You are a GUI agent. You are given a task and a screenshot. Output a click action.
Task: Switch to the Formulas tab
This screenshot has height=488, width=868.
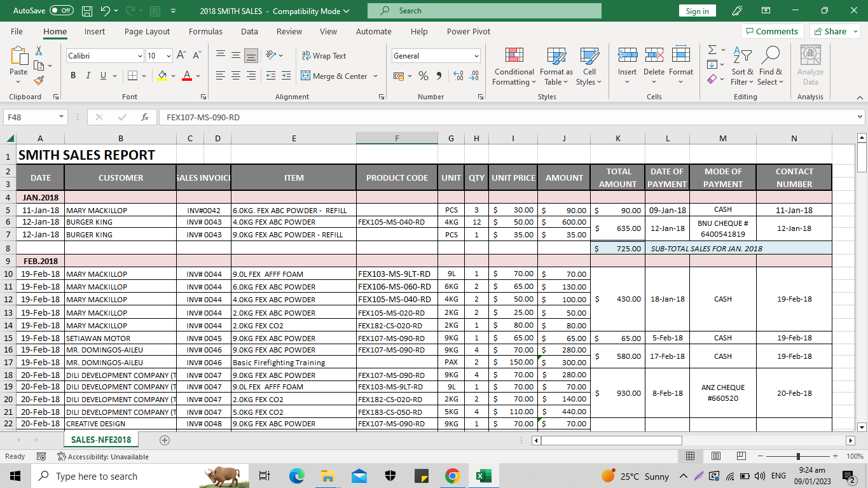tap(205, 31)
